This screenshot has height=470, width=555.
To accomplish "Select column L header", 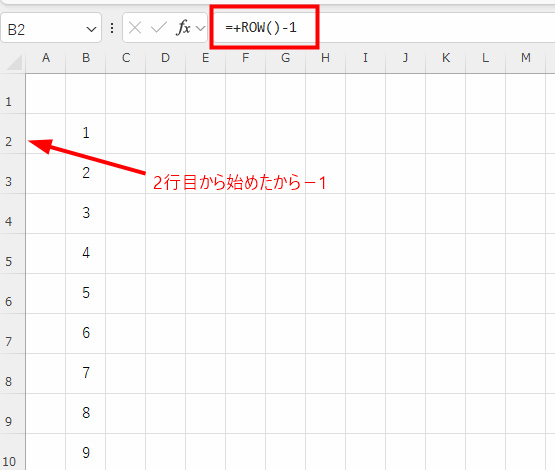I will pyautogui.click(x=486, y=58).
